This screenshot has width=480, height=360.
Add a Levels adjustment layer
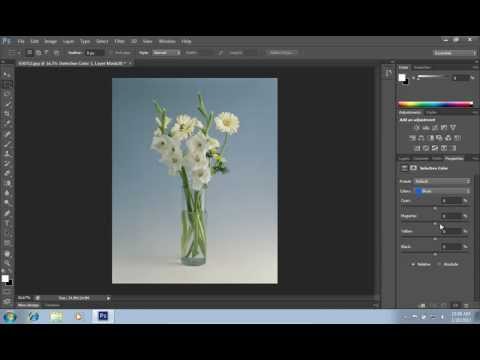tap(426, 127)
